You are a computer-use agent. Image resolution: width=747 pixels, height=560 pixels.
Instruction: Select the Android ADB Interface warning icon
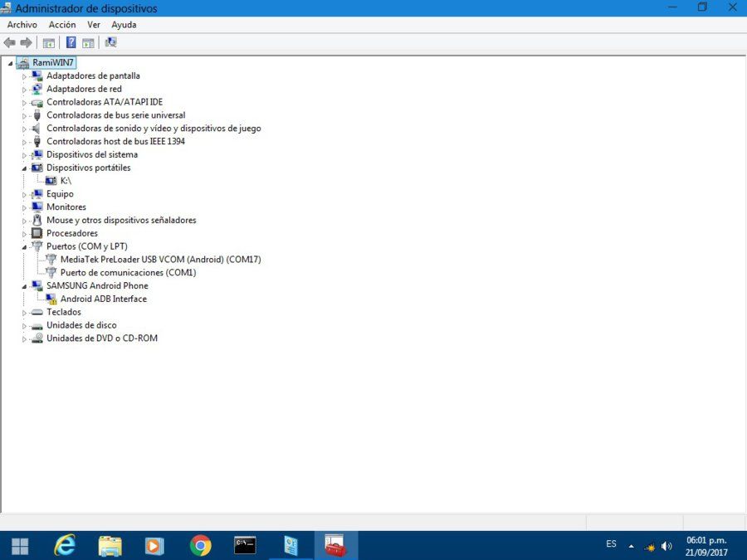click(51, 299)
